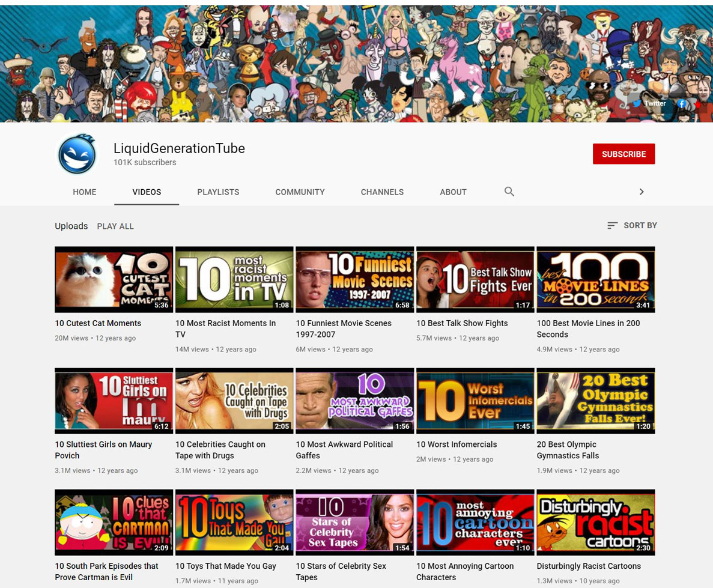The width and height of the screenshot is (713, 588).
Task: Click the title '10 Most Racist Moments In TV'
Action: [225, 329]
